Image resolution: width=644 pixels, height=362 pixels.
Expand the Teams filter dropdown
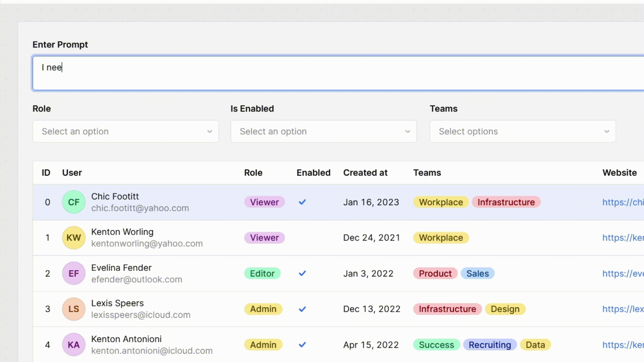tap(522, 131)
